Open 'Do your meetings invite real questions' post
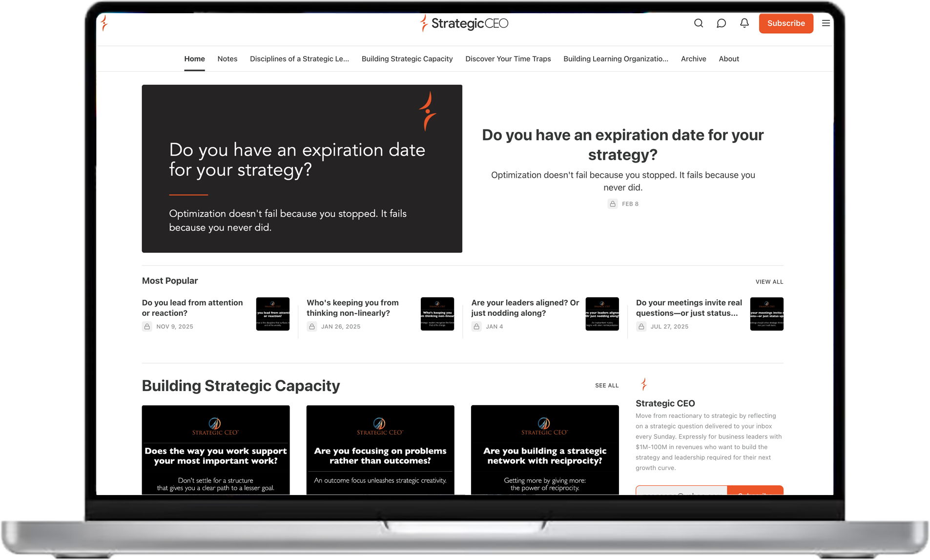930x560 pixels. pyautogui.click(x=689, y=308)
